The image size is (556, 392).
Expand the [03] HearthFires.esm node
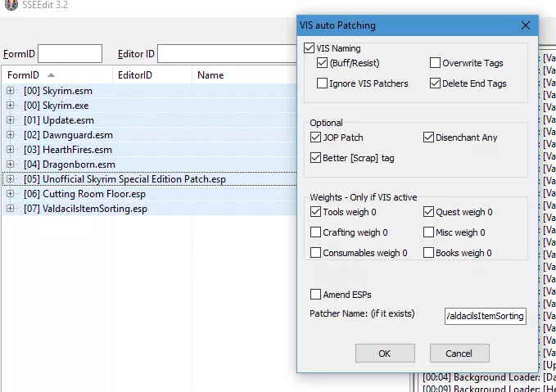coord(10,150)
